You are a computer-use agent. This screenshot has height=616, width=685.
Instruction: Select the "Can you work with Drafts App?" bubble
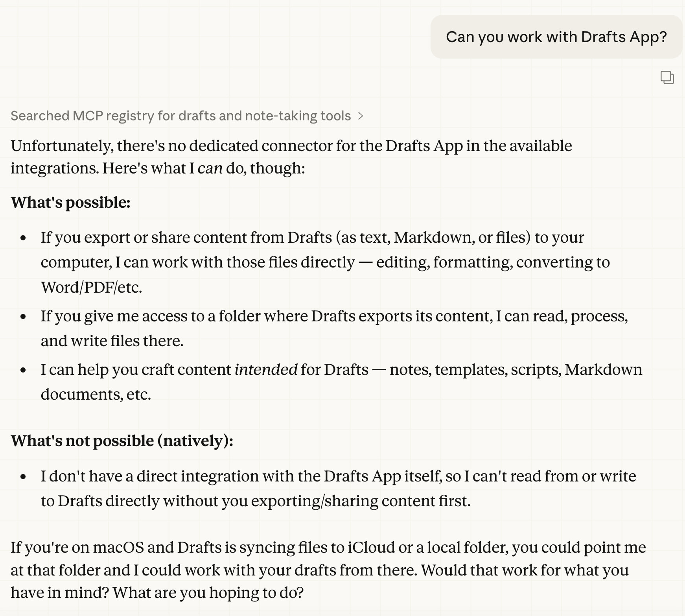point(556,37)
